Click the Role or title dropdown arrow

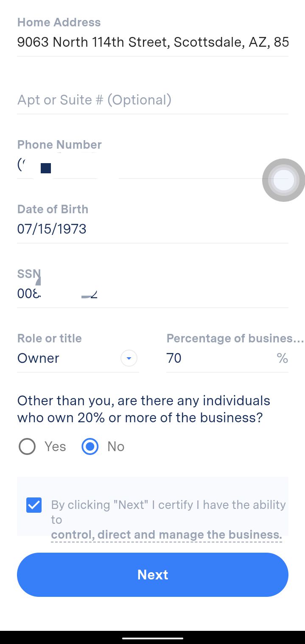[129, 359]
